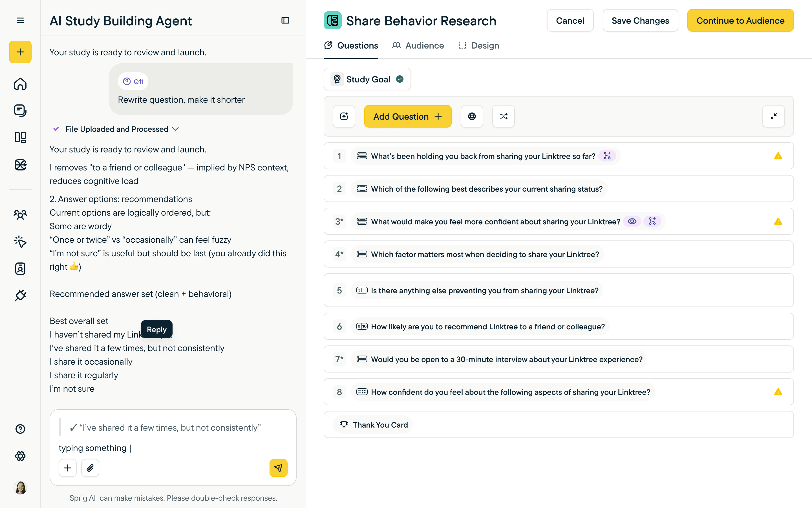
Task: Click the "I share it regularly" line
Action: pos(84,375)
